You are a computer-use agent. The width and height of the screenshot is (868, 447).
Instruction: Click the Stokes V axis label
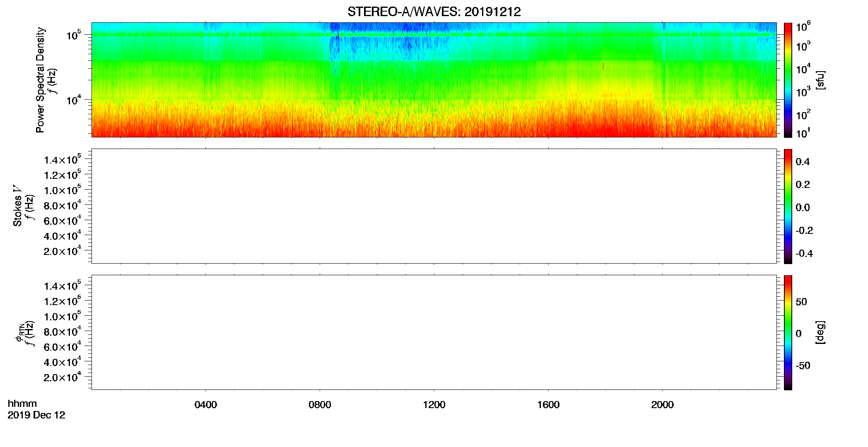point(17,206)
